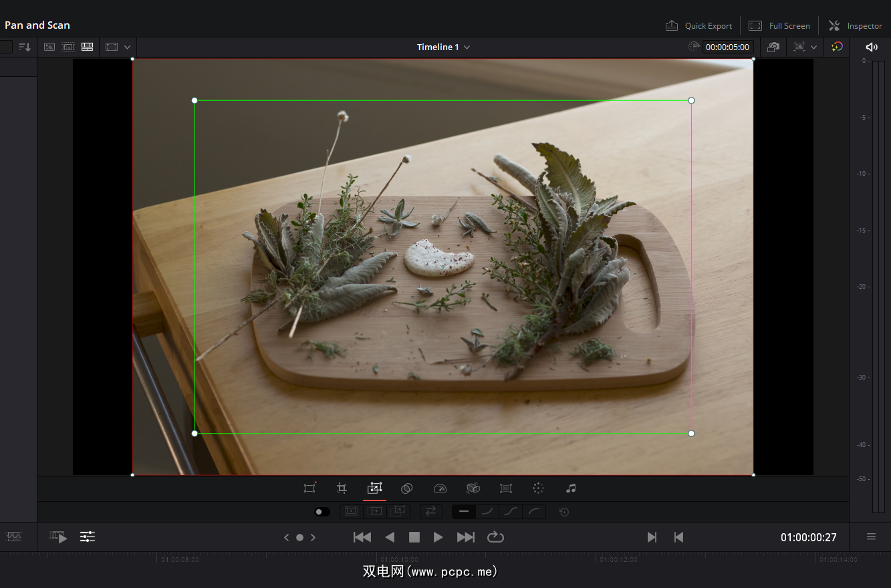This screenshot has height=588, width=891.
Task: Mute audio with the speaker icon
Action: click(871, 47)
